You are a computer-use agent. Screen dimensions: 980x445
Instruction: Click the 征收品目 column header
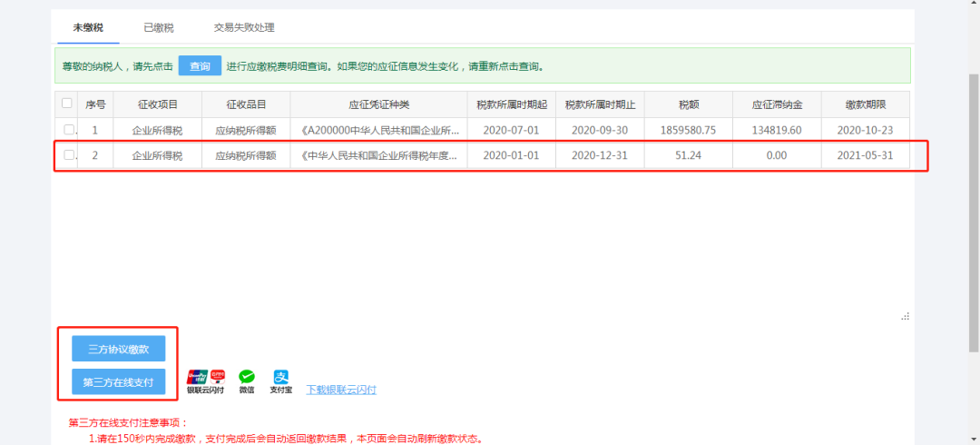(246, 104)
